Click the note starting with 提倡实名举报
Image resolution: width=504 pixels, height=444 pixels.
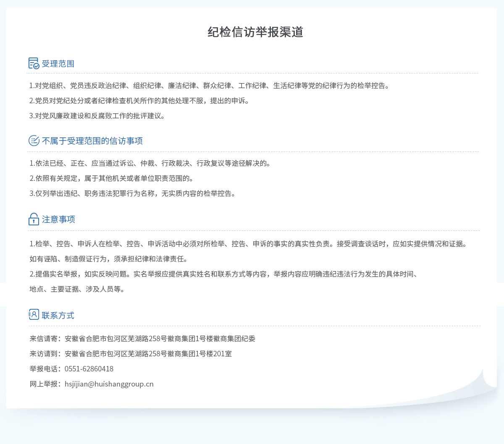(x=223, y=274)
